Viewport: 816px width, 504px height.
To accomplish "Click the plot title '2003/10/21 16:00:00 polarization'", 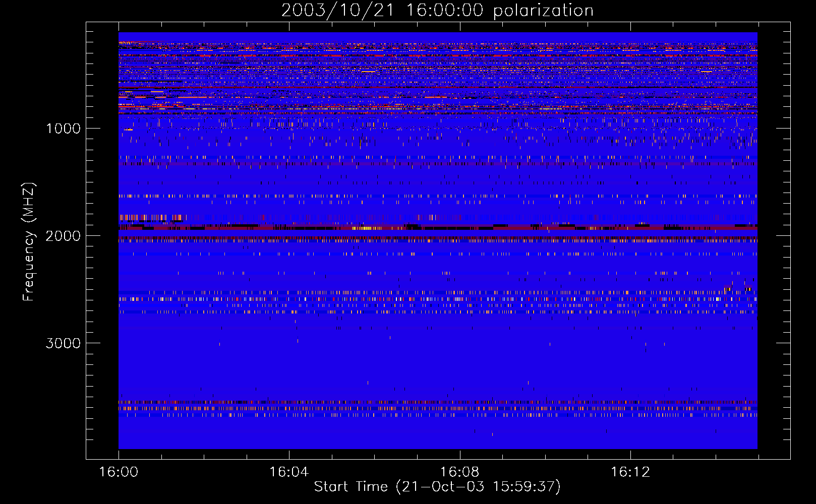I will point(437,11).
